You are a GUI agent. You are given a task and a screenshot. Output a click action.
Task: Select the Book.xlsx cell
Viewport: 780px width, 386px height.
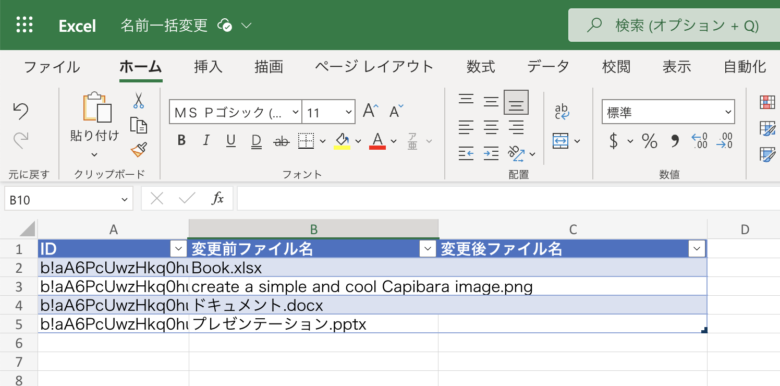[x=313, y=268]
